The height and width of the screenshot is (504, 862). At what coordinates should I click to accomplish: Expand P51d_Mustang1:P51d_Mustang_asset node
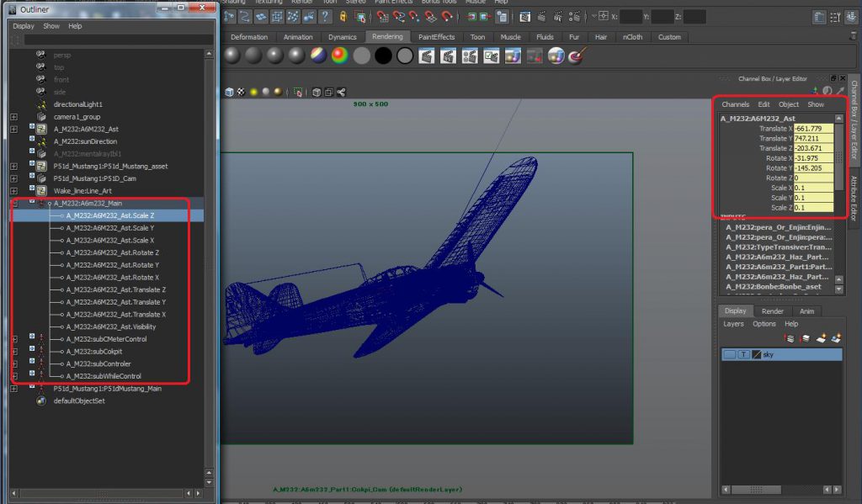tap(14, 167)
